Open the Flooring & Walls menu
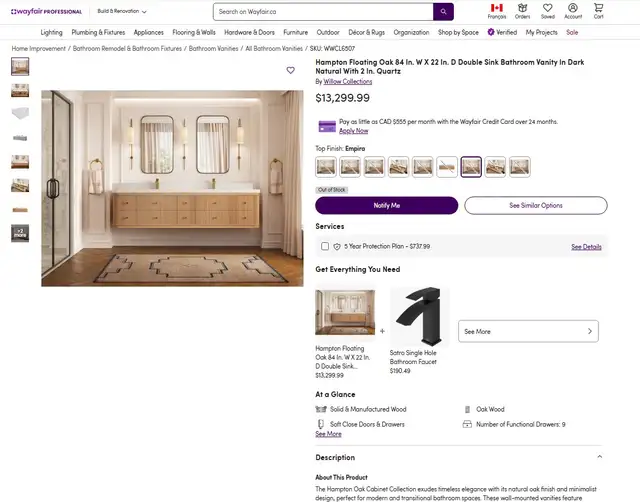The width and height of the screenshot is (640, 502). 193,32
